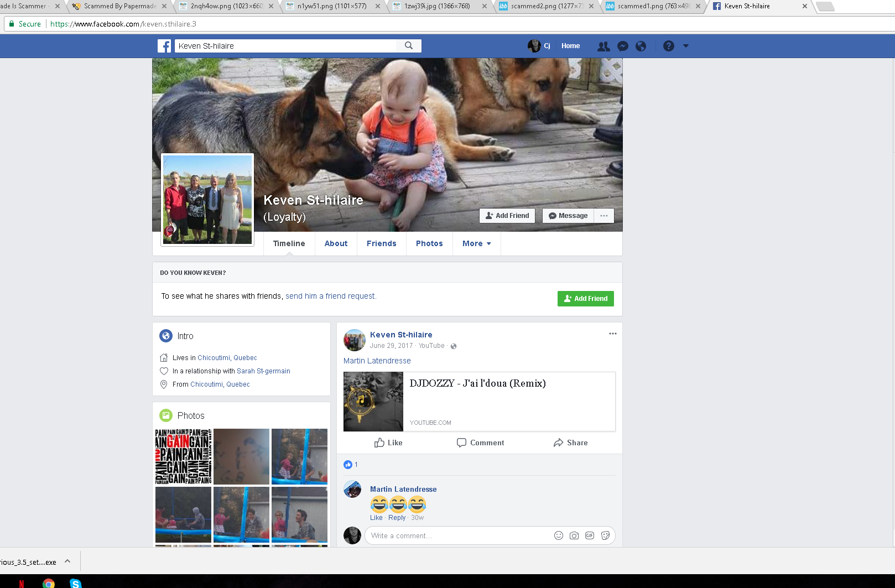Expand the account dropdown arrow in header

coord(686,46)
